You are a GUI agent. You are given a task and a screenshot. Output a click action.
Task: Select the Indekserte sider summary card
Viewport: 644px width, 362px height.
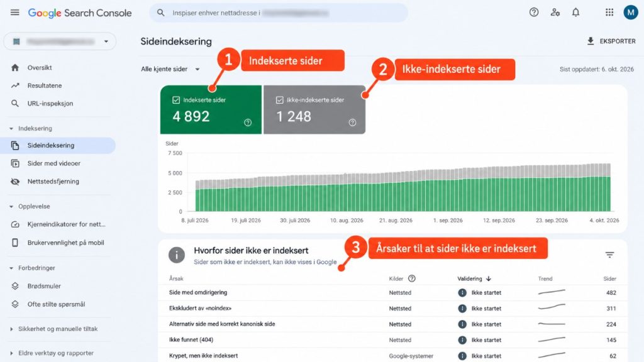click(x=211, y=109)
